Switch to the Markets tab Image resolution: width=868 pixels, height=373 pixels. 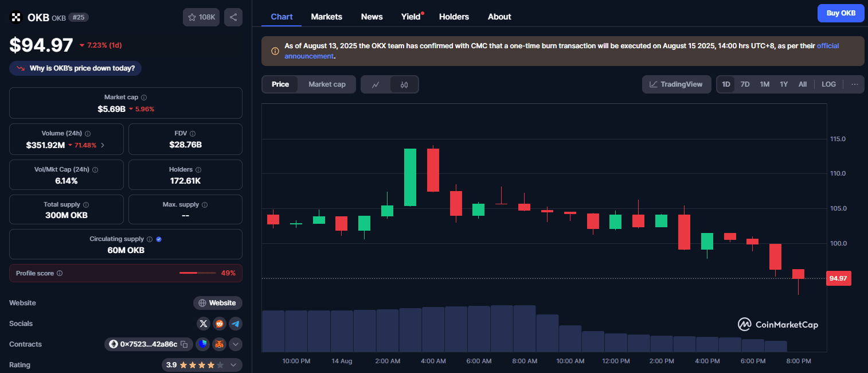point(327,17)
